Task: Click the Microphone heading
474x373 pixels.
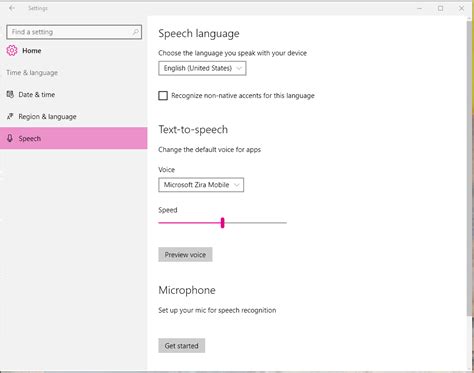Action: (x=187, y=290)
